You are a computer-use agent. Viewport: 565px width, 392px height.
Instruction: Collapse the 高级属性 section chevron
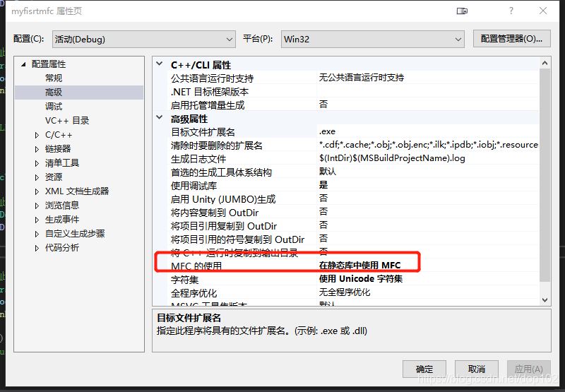tap(159, 117)
